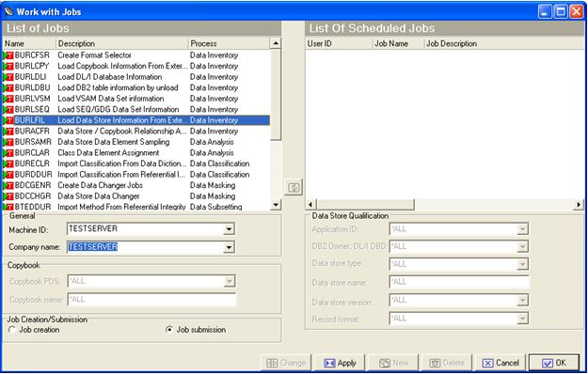588x374 pixels.
Task: Click the Delete button
Action: pyautogui.click(x=447, y=363)
